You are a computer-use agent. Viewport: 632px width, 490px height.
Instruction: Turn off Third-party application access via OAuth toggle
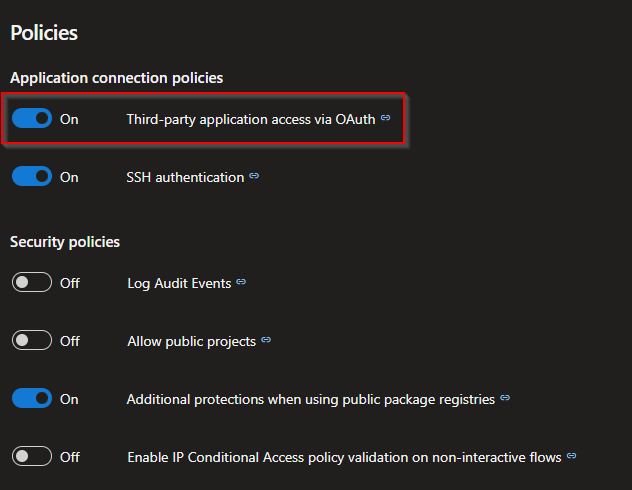31,119
